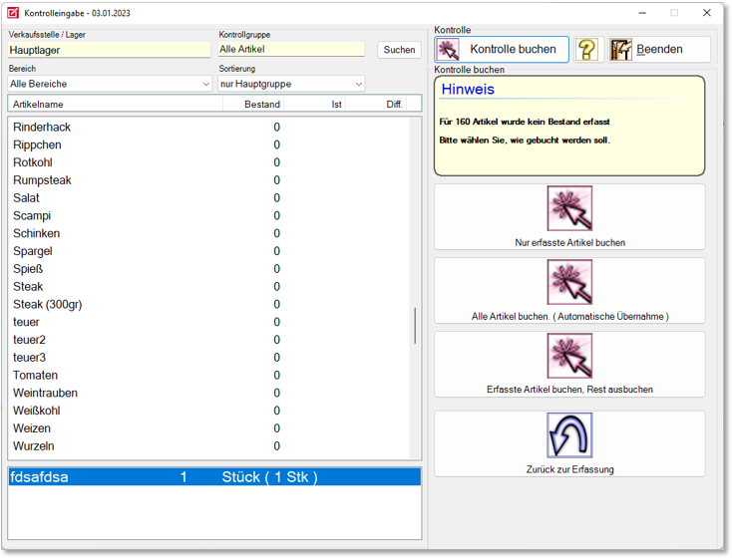Minimize the Kontrolleingabe window
This screenshot has height=560, width=732.
pos(642,13)
